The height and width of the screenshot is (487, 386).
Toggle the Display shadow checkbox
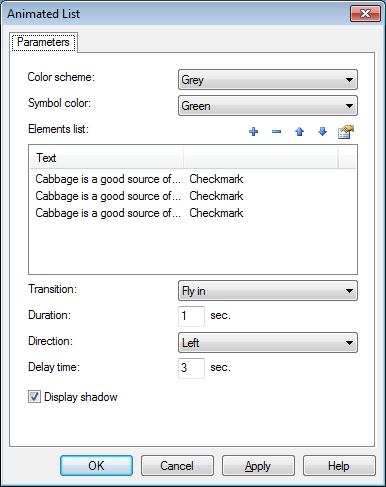[x=34, y=397]
